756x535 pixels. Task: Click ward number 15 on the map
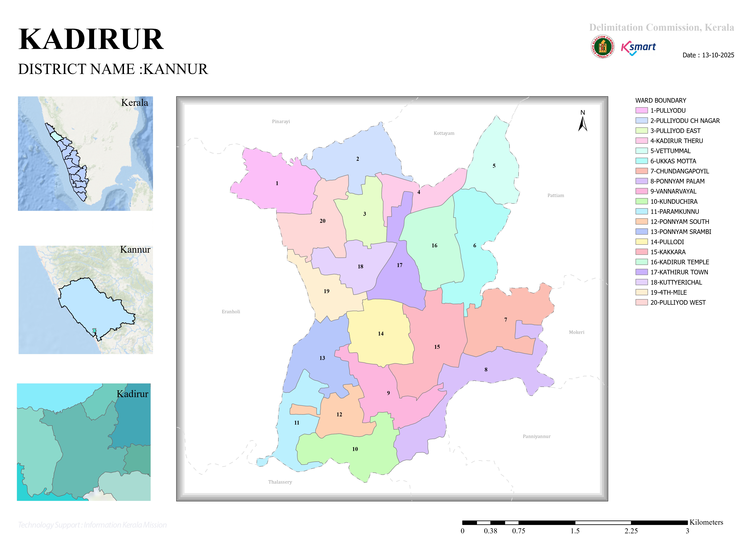pos(437,347)
